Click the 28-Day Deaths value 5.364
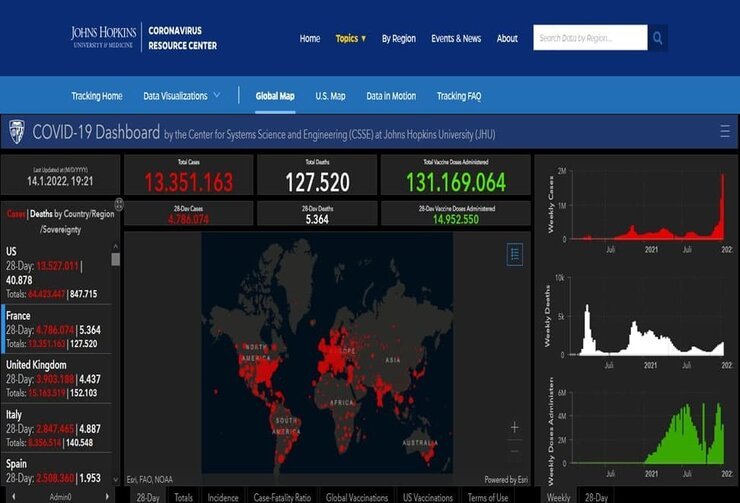This screenshot has width=740, height=503. pyautogui.click(x=317, y=219)
